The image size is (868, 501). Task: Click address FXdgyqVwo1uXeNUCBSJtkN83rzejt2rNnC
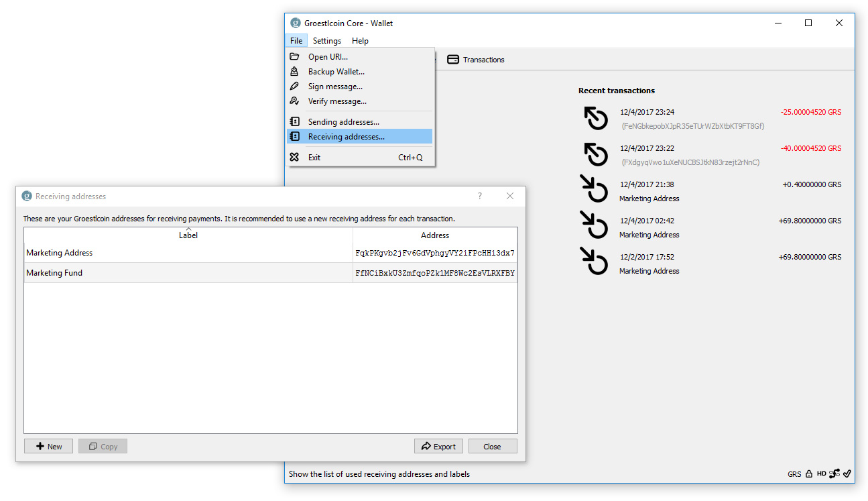690,162
